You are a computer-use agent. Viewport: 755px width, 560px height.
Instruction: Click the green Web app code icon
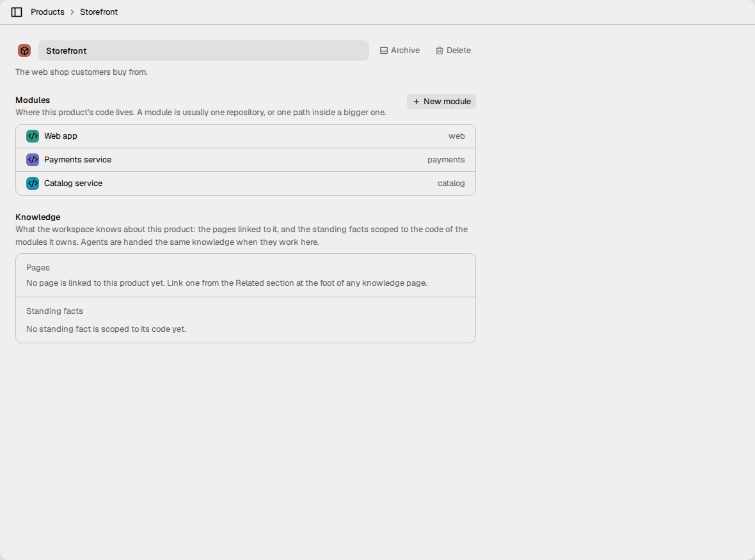[32, 136]
